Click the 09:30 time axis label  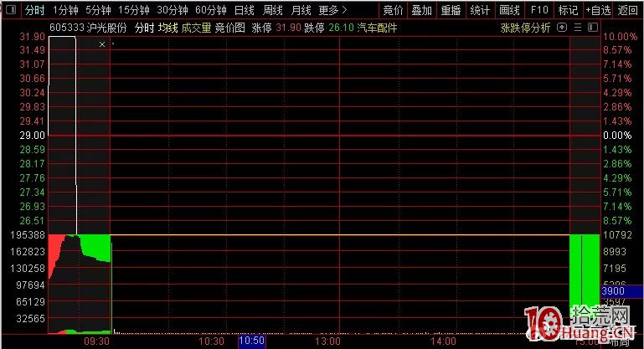[x=97, y=341]
